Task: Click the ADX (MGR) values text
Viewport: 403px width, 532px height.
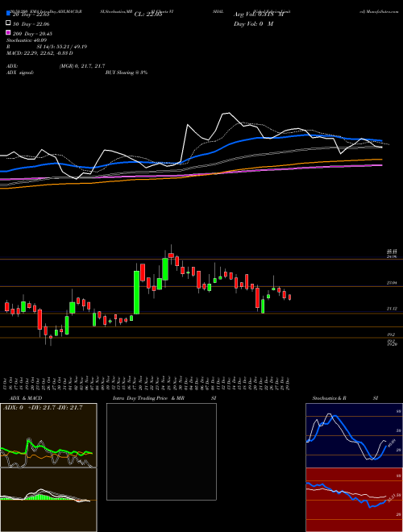Action: pos(81,66)
